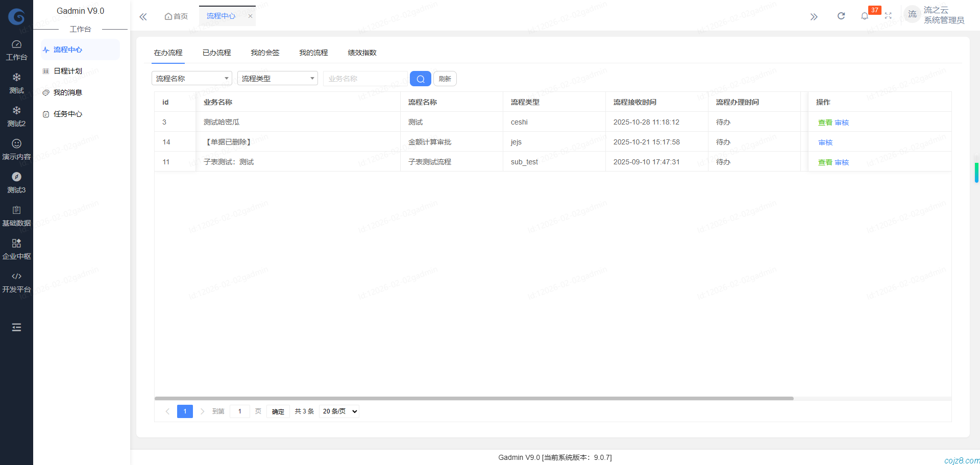Open the 基础数据 sidebar section

[16, 215]
